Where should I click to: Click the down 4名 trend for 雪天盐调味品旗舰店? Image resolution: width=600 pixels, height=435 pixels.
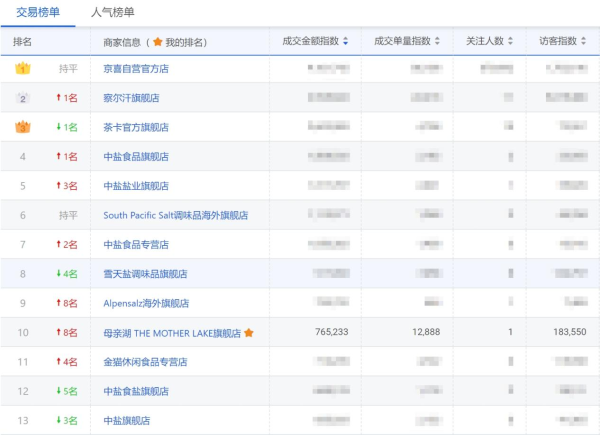coord(67,274)
